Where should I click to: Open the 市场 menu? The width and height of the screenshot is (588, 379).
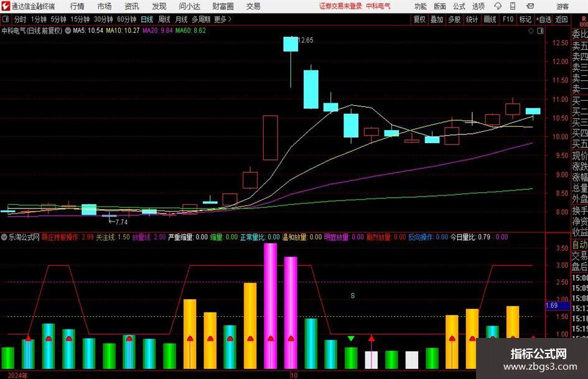[x=105, y=6]
